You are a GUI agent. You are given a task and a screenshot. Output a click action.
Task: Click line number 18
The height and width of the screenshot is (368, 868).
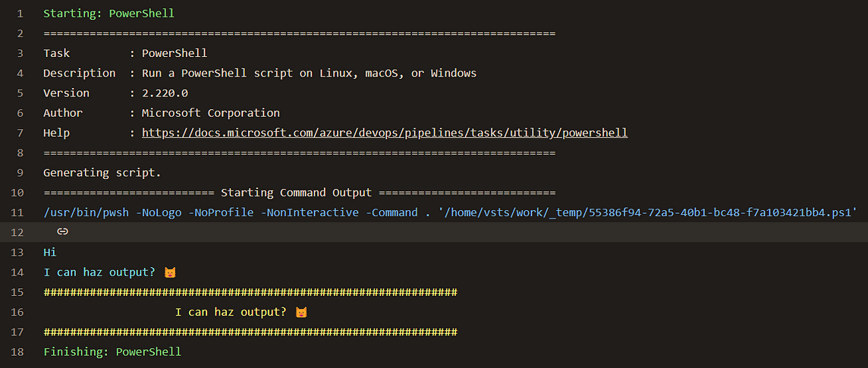point(17,352)
